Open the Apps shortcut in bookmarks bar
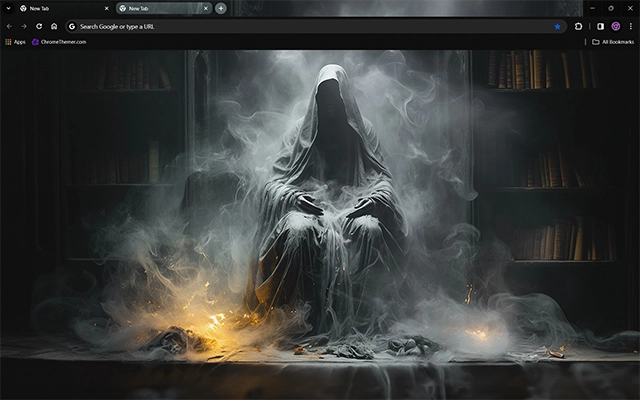The width and height of the screenshot is (640, 400). click(15, 42)
